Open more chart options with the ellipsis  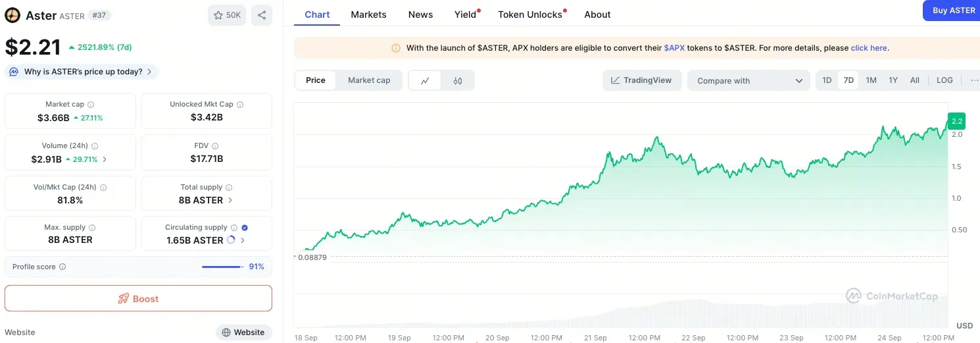tap(974, 80)
